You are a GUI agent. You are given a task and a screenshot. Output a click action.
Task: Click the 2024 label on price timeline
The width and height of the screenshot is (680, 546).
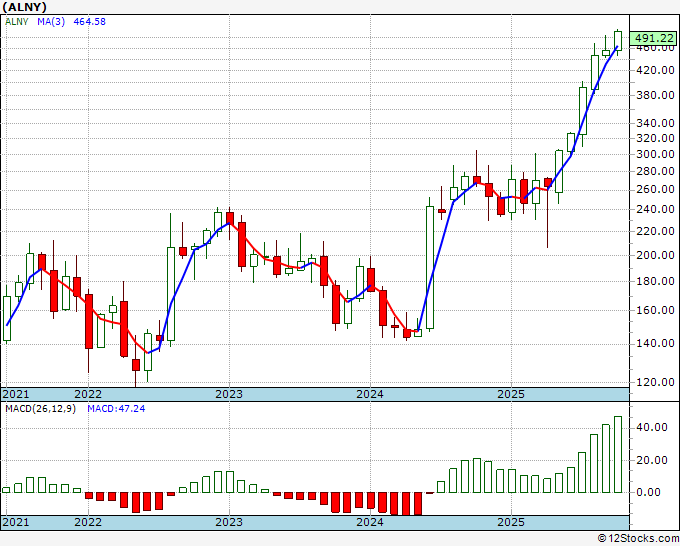pos(370,394)
